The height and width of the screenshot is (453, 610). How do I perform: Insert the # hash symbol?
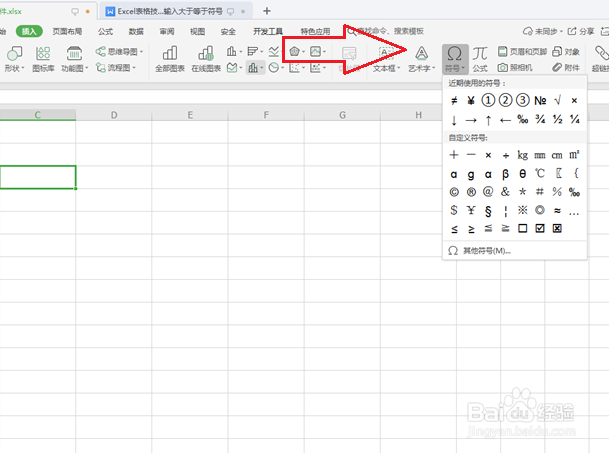pyautogui.click(x=540, y=191)
